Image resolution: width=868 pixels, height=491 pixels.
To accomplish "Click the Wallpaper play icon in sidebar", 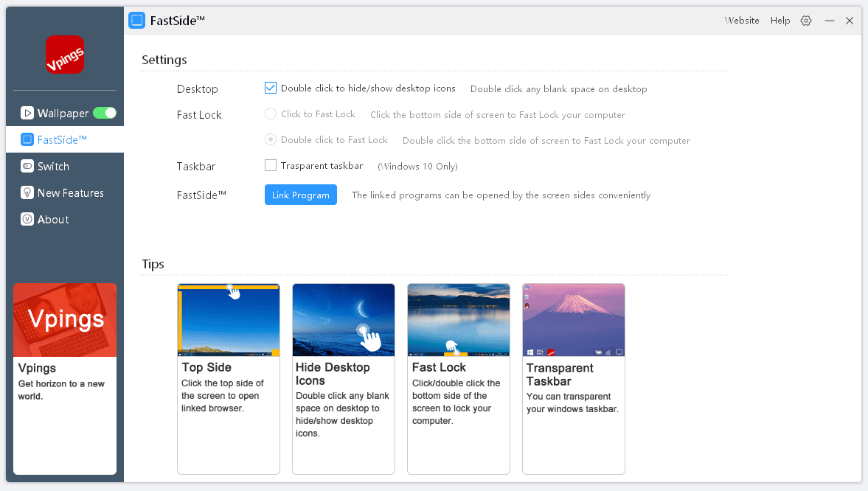I will click(27, 113).
